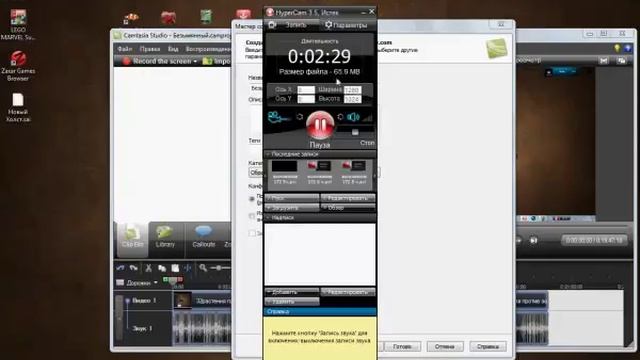Click the Redo icon in timeline toolbar
This screenshot has width=640, height=360.
(133, 268)
